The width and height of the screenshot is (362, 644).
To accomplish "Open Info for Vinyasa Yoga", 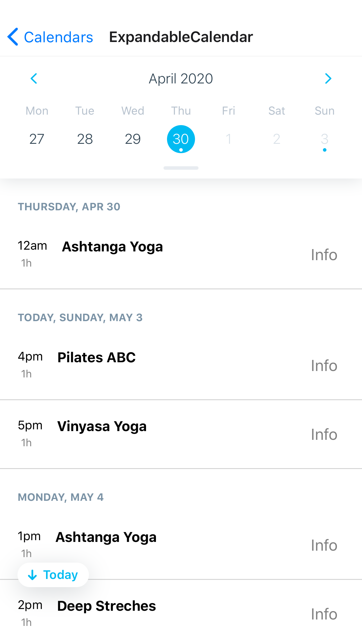I will 324,435.
